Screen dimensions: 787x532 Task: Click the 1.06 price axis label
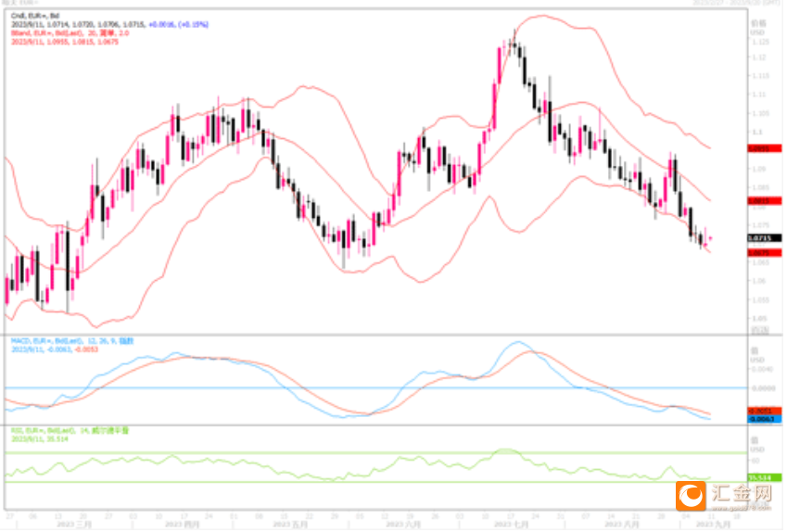tap(758, 281)
